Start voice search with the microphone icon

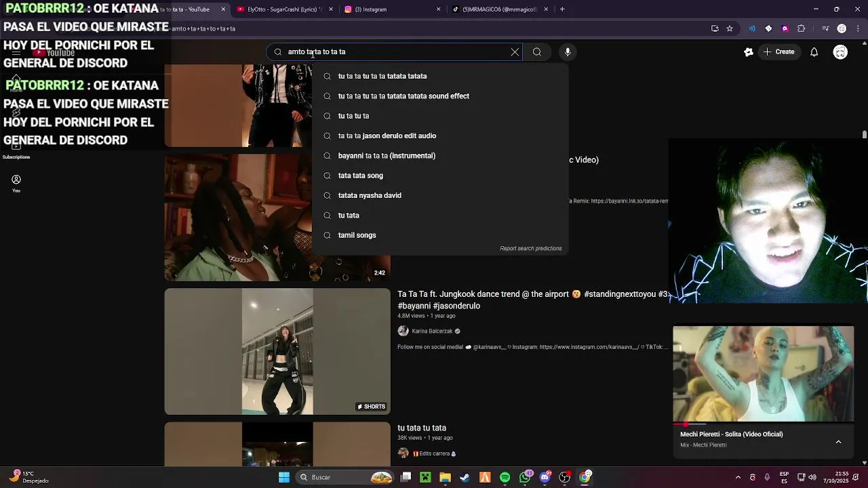click(568, 52)
